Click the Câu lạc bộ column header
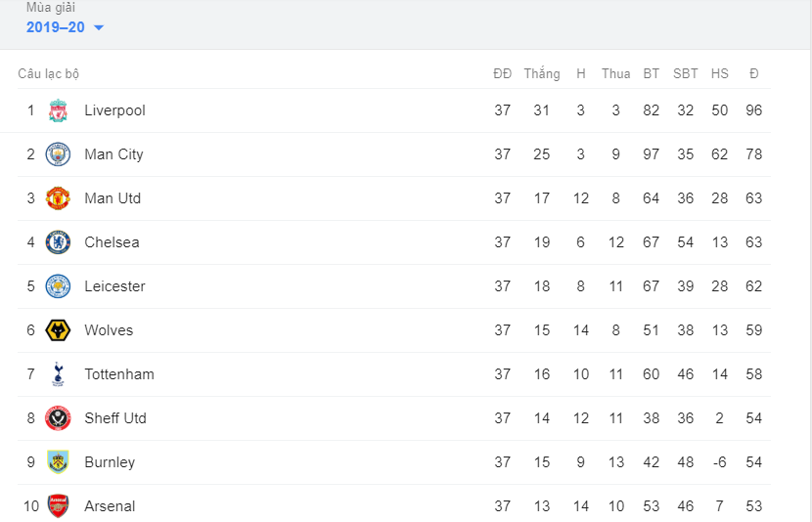Image resolution: width=812 pixels, height=522 pixels. (x=49, y=74)
